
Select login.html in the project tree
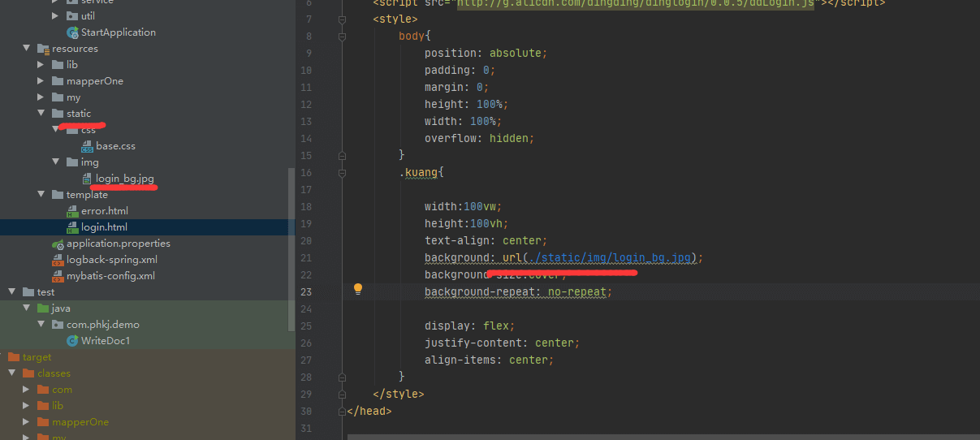pos(104,227)
